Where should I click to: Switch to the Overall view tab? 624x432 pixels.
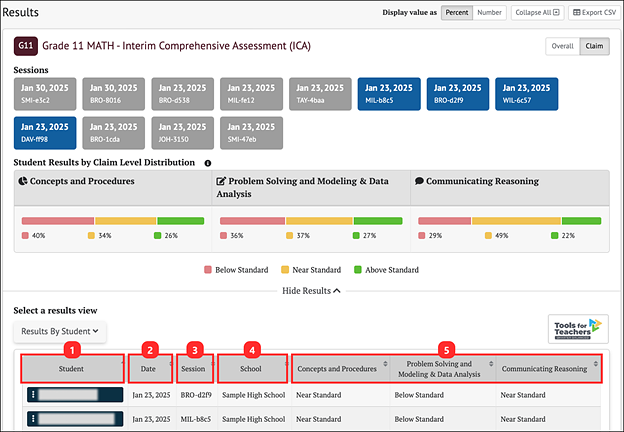(563, 46)
